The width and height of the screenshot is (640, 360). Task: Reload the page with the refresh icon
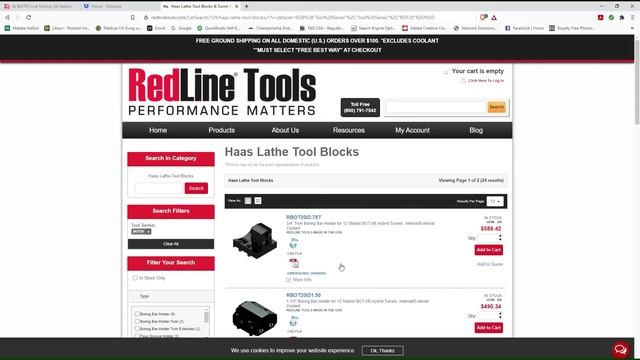[29, 18]
